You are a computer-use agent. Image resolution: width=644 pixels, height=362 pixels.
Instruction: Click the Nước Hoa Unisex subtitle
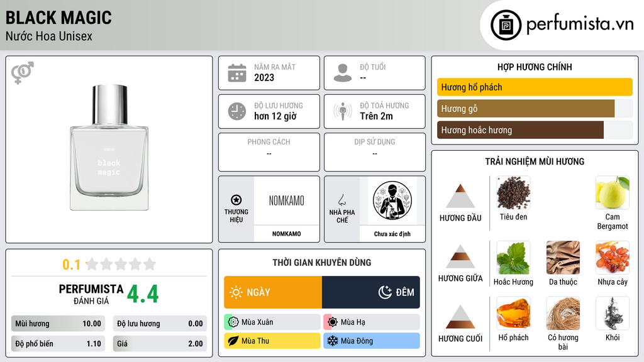click(x=49, y=36)
